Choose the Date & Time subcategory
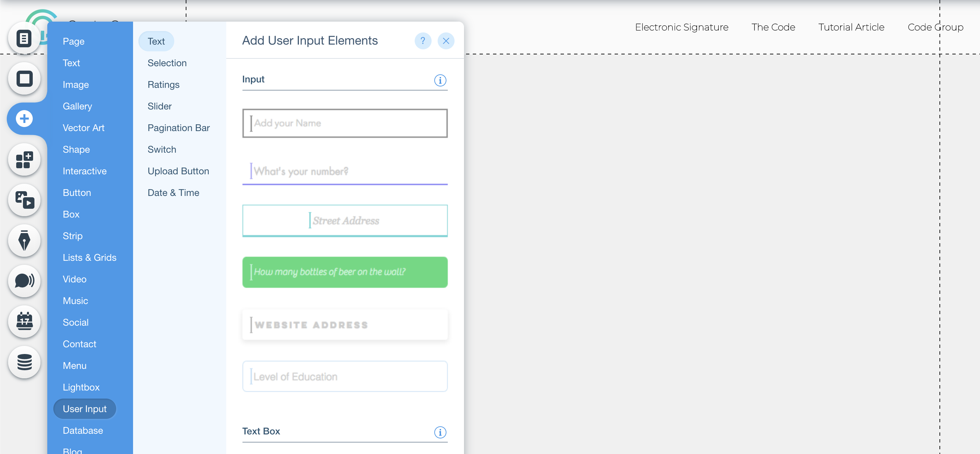 (x=173, y=193)
